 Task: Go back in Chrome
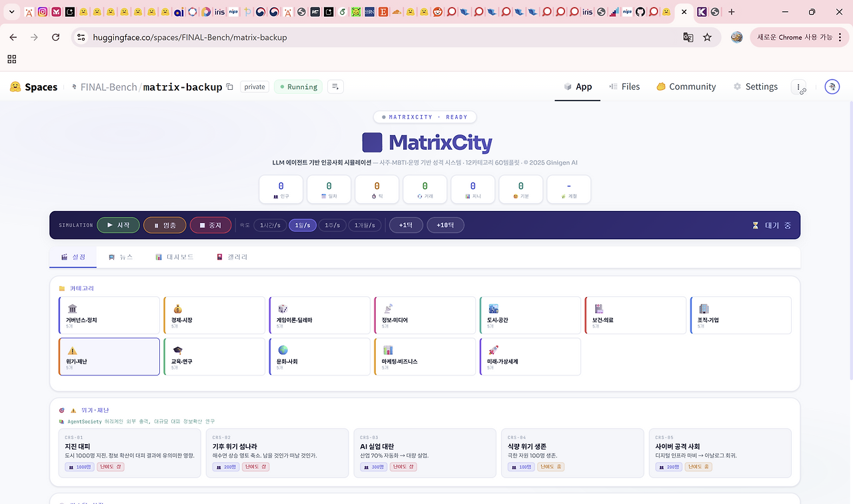(13, 37)
